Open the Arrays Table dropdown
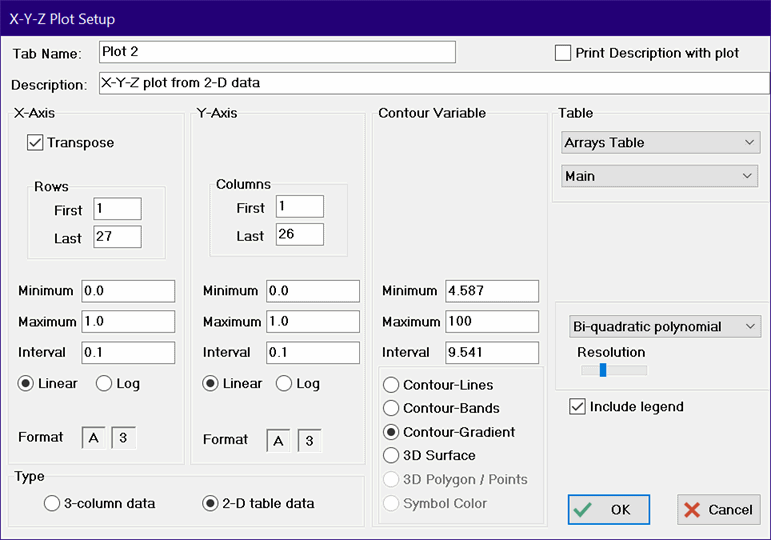This screenshot has width=771, height=540. pos(660,143)
